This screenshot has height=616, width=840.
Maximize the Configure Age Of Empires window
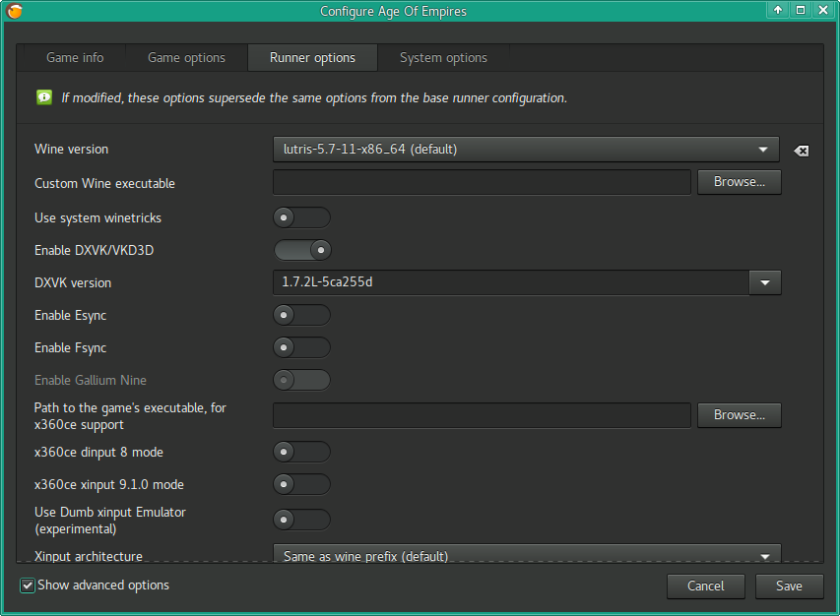[x=801, y=10]
